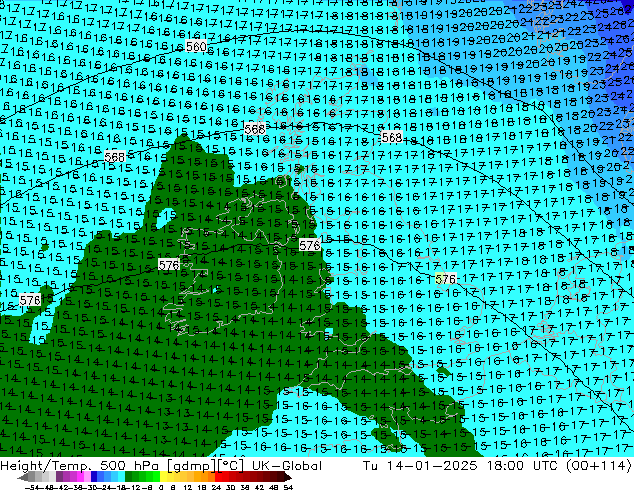Click the '0' value under the color scale
634x490 pixels.
click(x=161, y=487)
